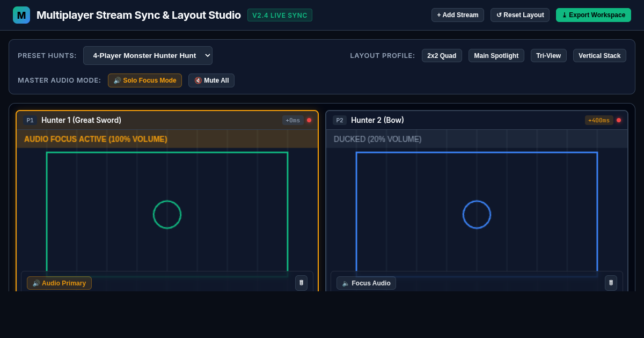
Task: Set Focus Audio on Hunter 2
Action: pos(366,283)
